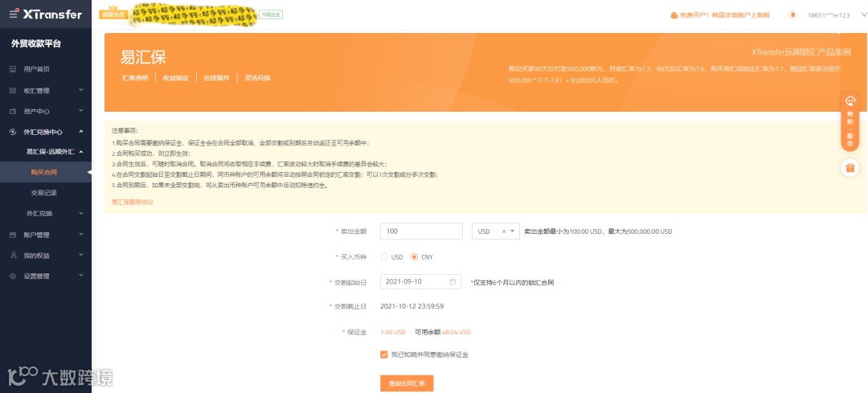Click the 帮助·服务 floating button label

[x=850, y=129]
